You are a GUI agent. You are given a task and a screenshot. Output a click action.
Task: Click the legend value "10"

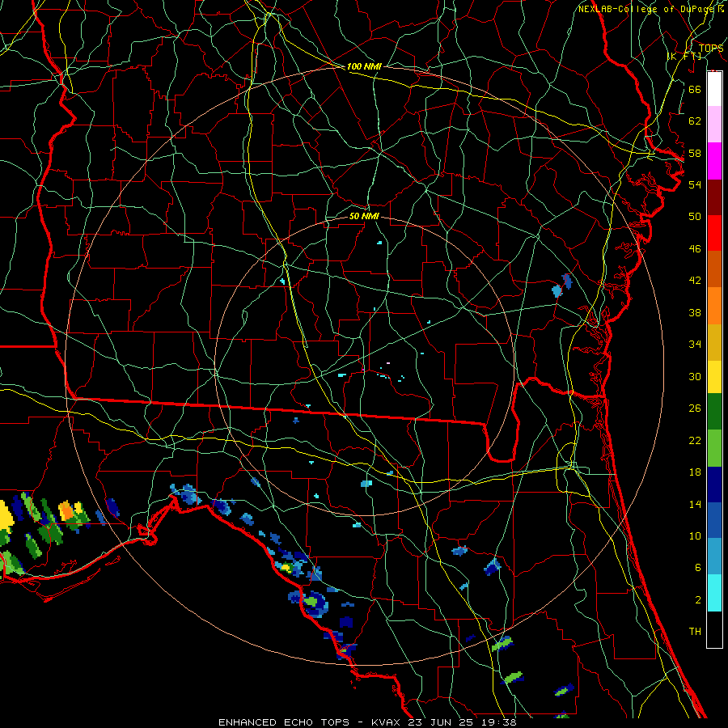(x=695, y=535)
